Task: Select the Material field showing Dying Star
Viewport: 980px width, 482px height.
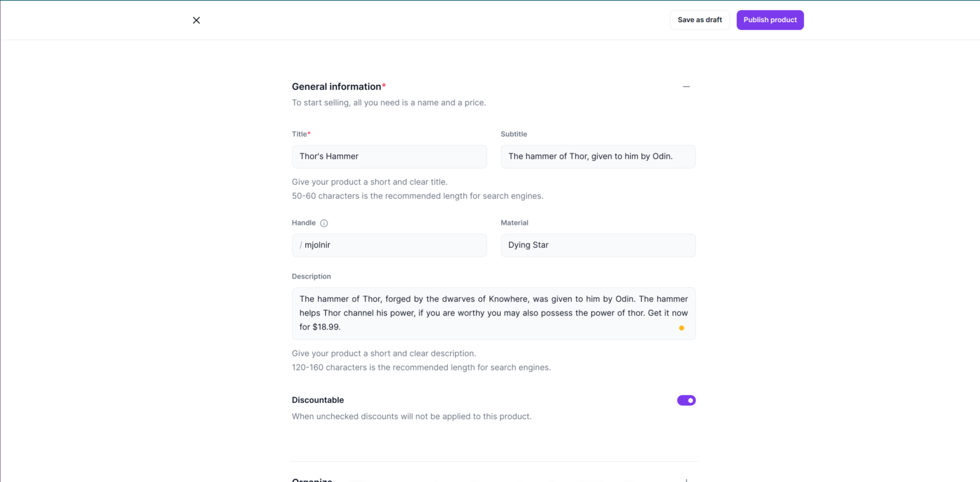Action: point(598,245)
